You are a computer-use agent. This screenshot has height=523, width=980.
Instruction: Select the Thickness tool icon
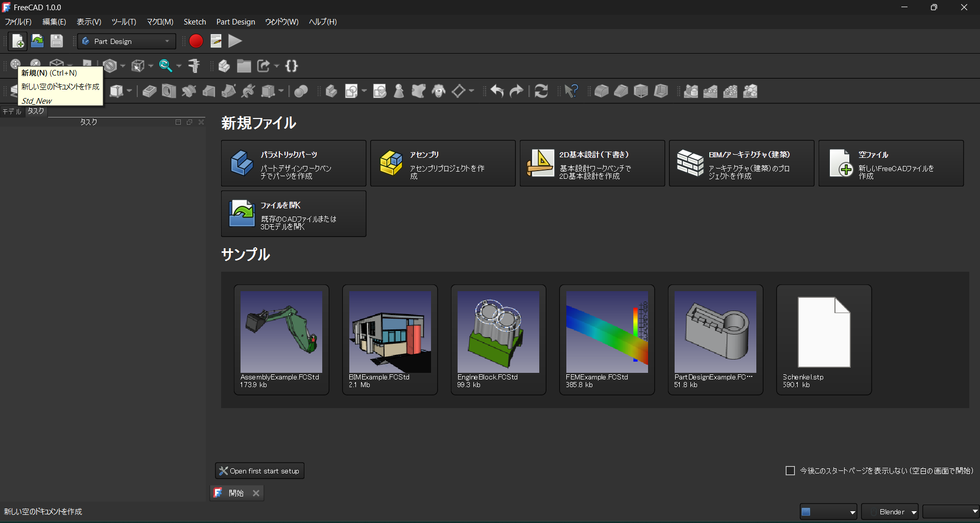click(661, 91)
